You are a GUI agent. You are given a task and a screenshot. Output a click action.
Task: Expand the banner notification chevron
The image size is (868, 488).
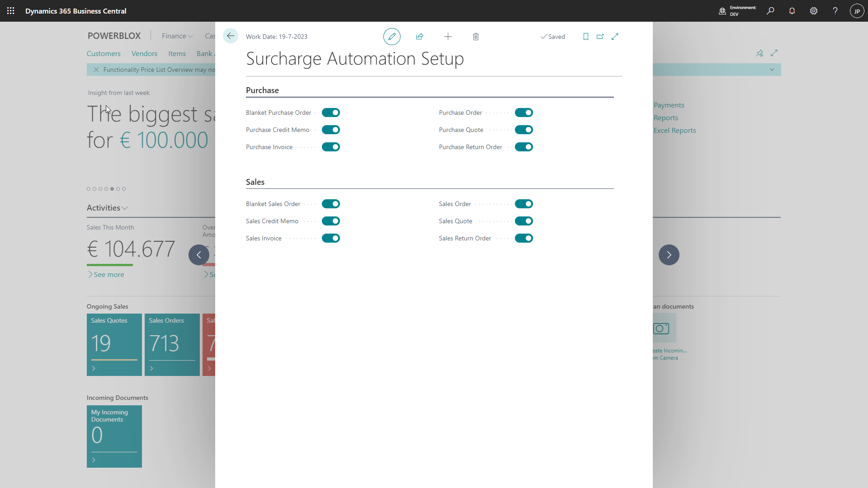pos(772,70)
